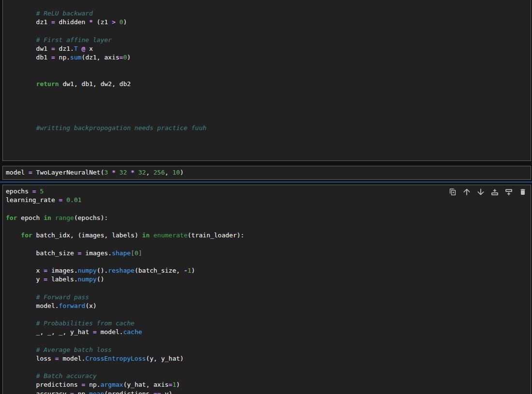The height and width of the screenshot is (394, 532).
Task: Click the model = TwoLayerNeuralNet cell
Action: [x=266, y=173]
